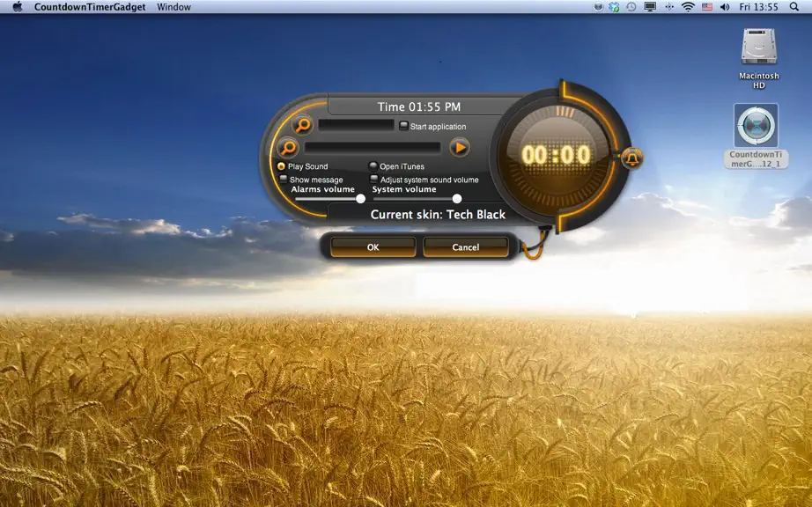
Task: Open the Macintosh HD drive icon
Action: [x=758, y=48]
